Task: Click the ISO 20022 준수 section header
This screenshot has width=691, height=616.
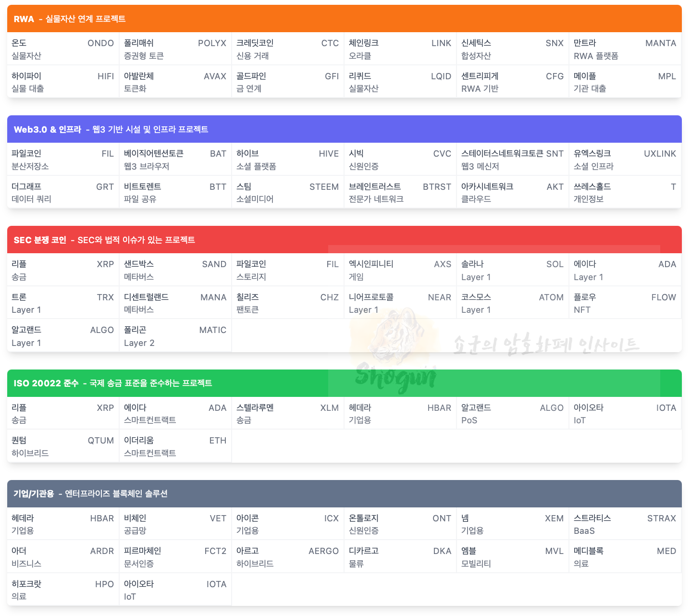Action: pyautogui.click(x=345, y=383)
